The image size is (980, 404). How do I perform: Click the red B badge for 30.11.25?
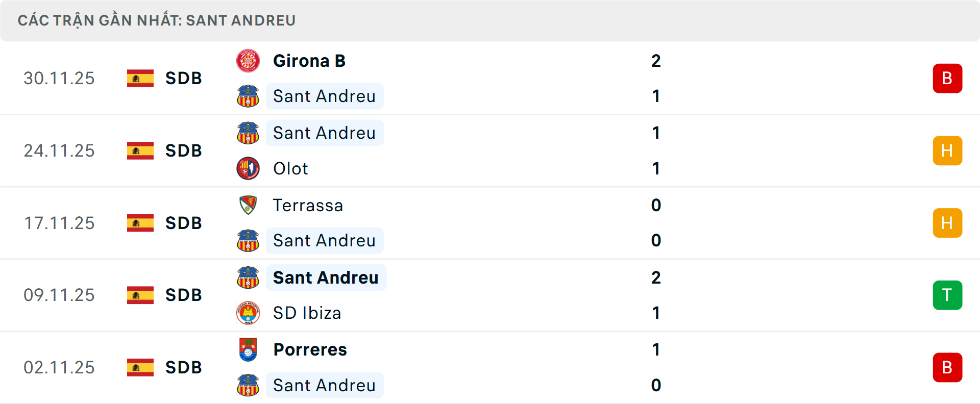coord(947,78)
